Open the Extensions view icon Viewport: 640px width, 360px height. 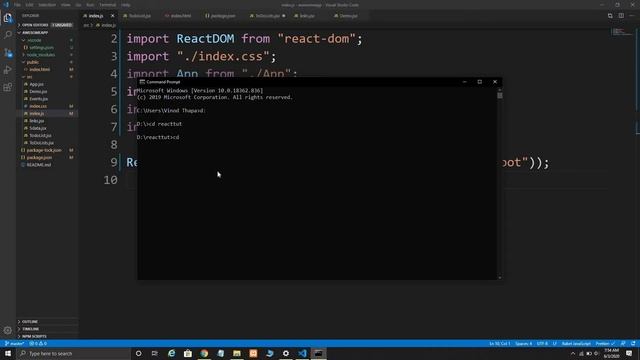pos(8,87)
